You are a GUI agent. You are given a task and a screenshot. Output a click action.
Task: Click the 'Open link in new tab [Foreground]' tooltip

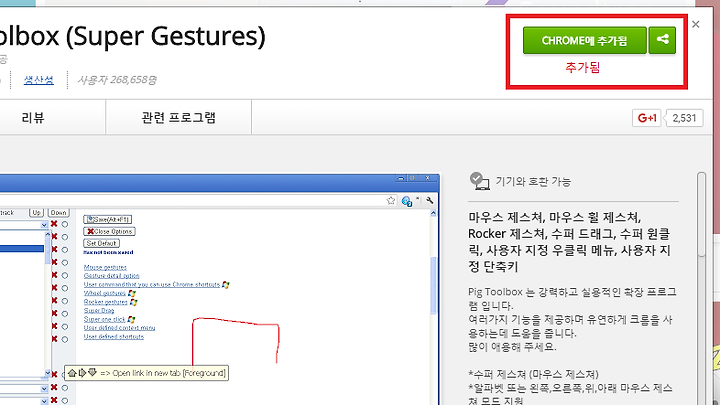146,373
